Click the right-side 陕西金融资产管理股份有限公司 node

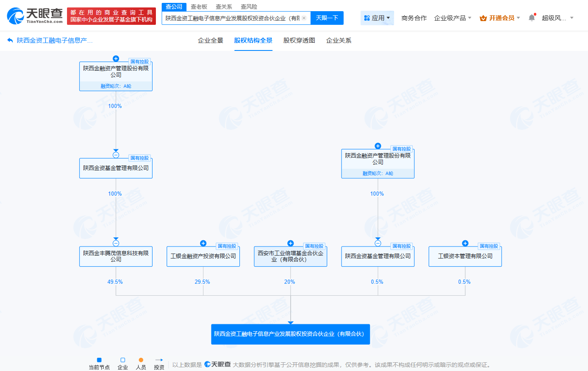coord(378,164)
